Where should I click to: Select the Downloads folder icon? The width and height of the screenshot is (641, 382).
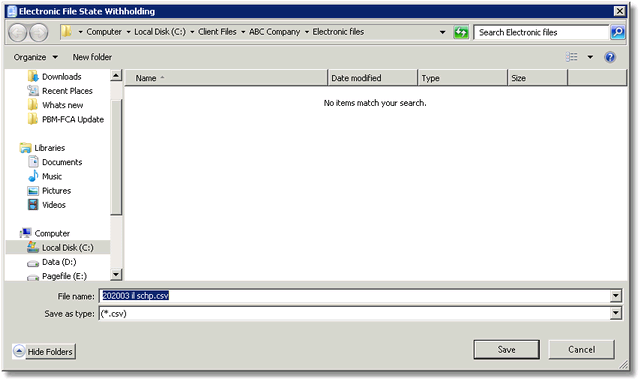tap(33, 76)
